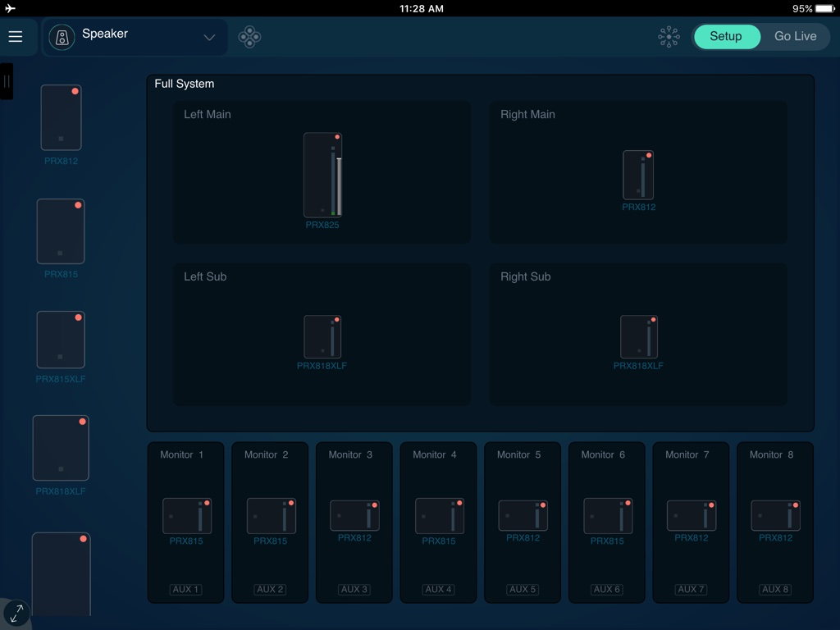Screen dimensions: 840x630
Task: Click the airplane mode icon in status bar
Action: [x=10, y=8]
